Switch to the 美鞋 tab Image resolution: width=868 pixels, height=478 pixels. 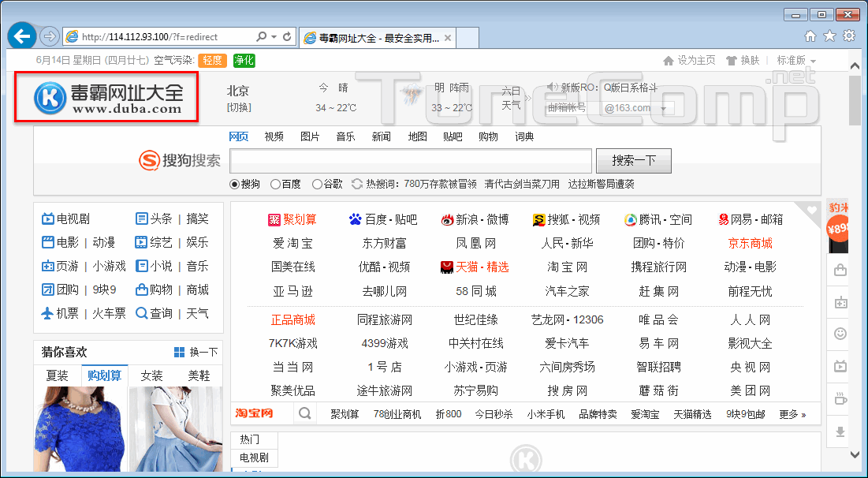click(199, 376)
